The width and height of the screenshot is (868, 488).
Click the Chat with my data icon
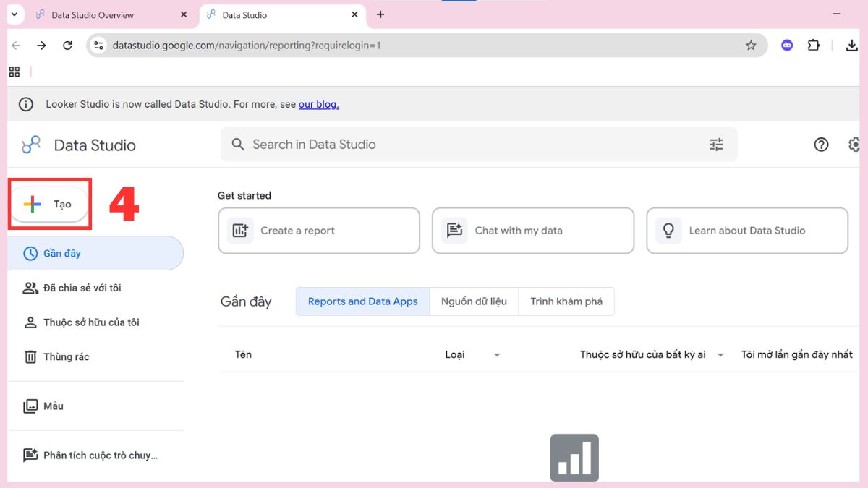[x=454, y=231]
